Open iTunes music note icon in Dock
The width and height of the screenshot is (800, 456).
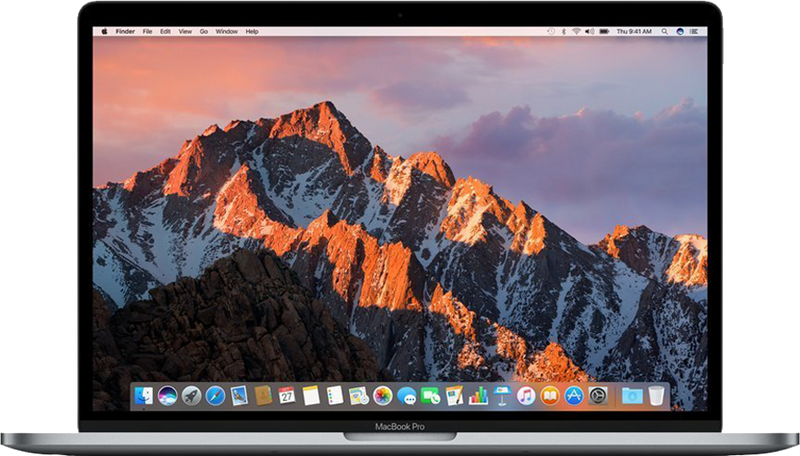tap(526, 395)
